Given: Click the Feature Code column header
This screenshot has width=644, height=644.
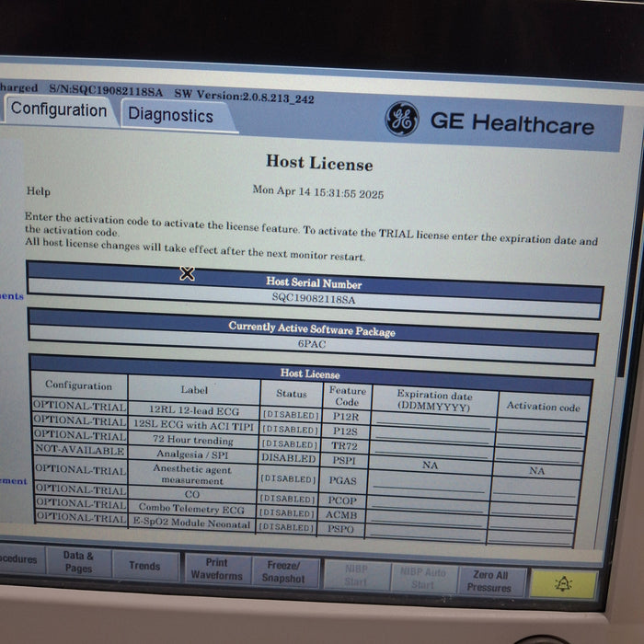Looking at the screenshot, I should (x=348, y=396).
